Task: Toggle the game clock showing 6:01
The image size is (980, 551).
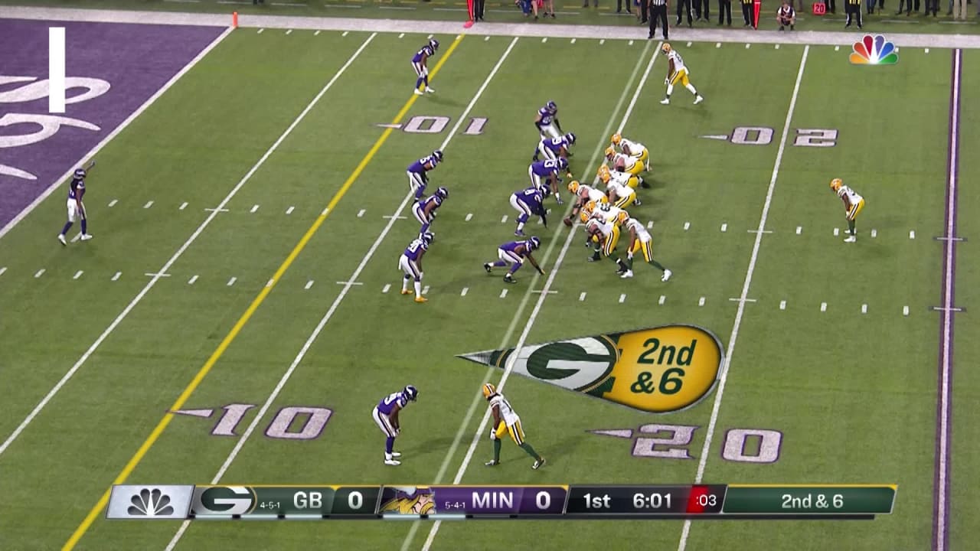Action: click(651, 501)
